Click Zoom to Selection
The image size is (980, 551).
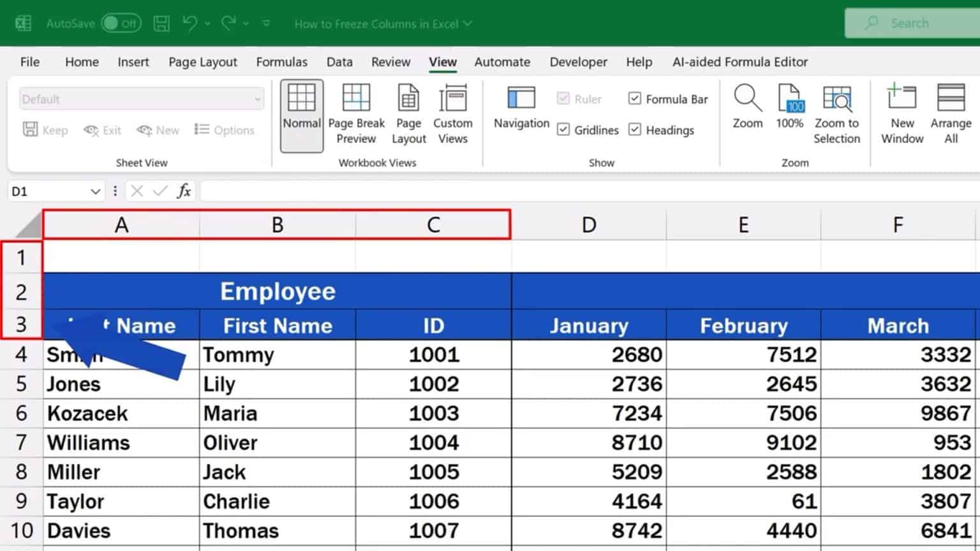(836, 114)
